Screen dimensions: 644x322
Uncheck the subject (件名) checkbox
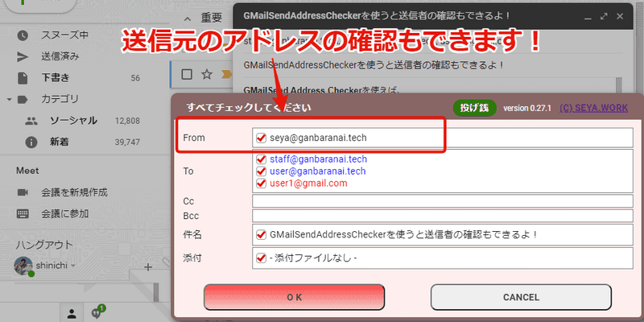tap(261, 235)
